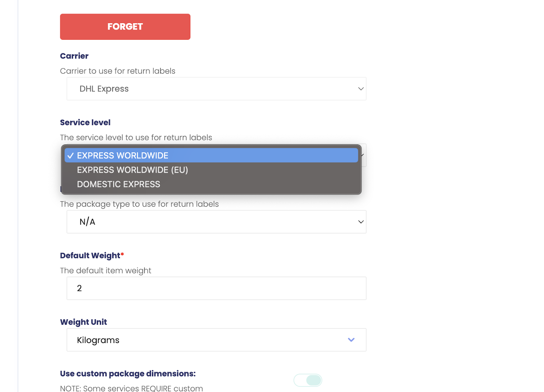Click the red FORGET button
Screen dimensions: 544x392
coord(125,27)
